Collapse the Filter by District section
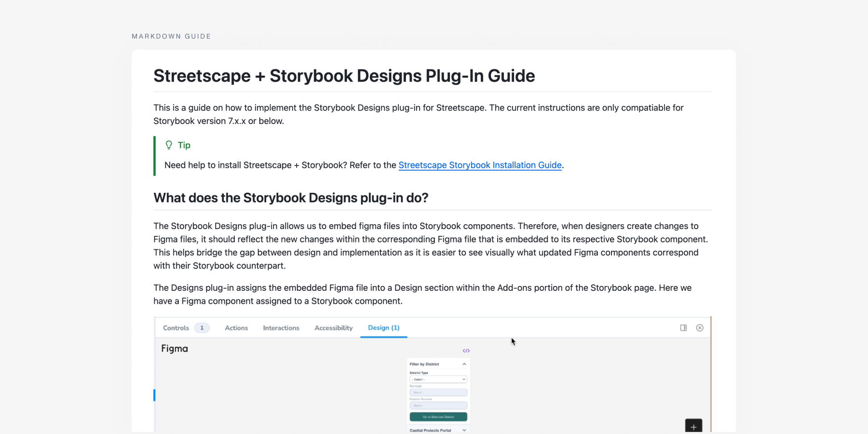The width and height of the screenshot is (868, 434). (464, 364)
